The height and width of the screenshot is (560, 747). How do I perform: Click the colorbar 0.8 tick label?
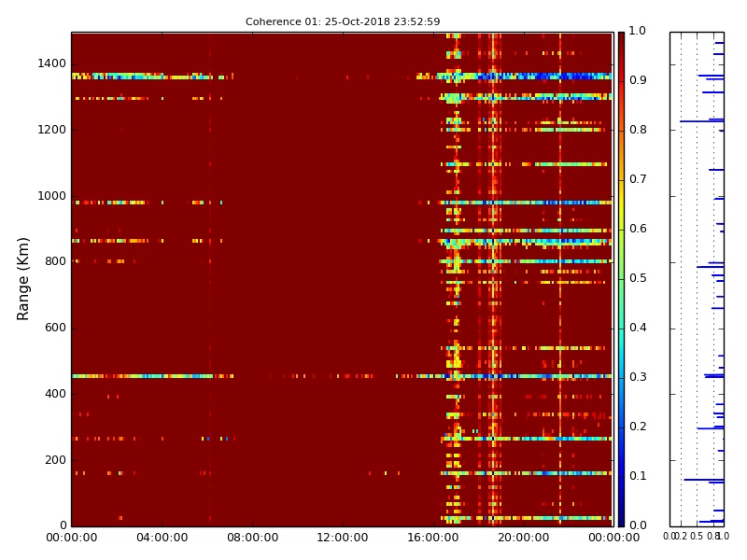pos(638,130)
